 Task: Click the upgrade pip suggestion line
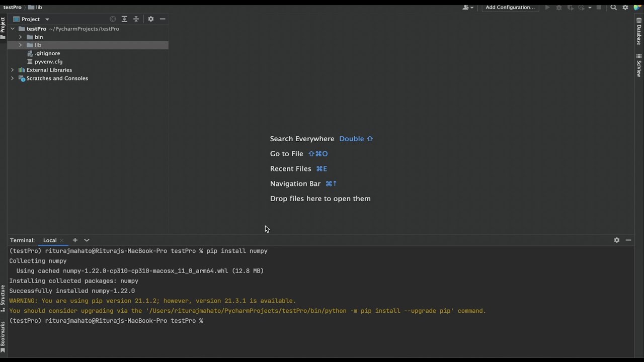[248, 311]
